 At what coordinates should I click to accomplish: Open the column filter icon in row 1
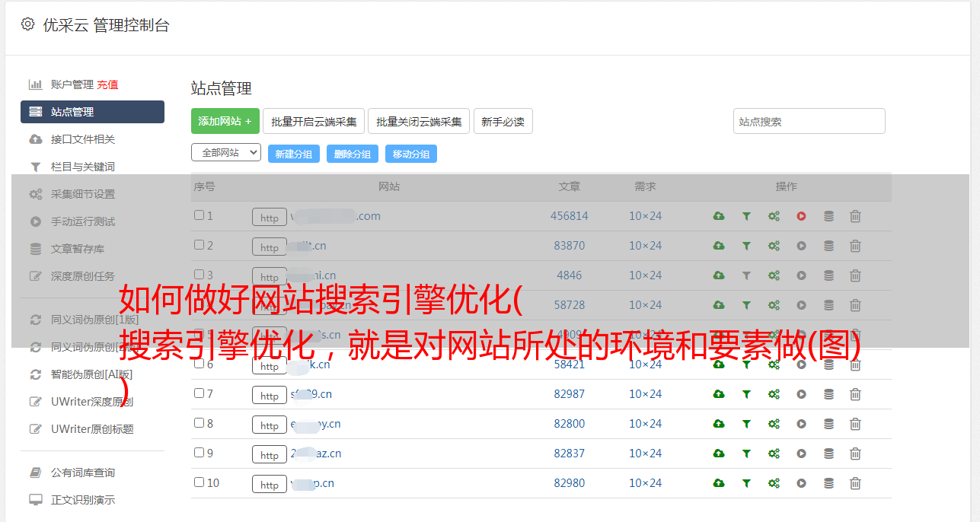tap(746, 216)
